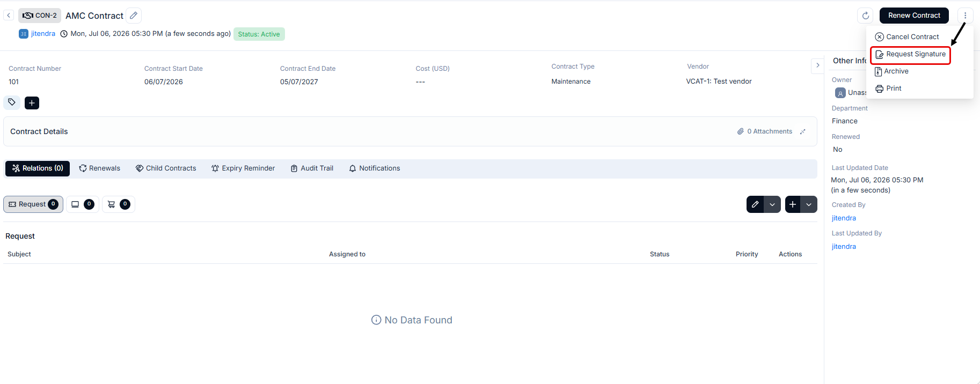Open the Notifications tab

375,168
